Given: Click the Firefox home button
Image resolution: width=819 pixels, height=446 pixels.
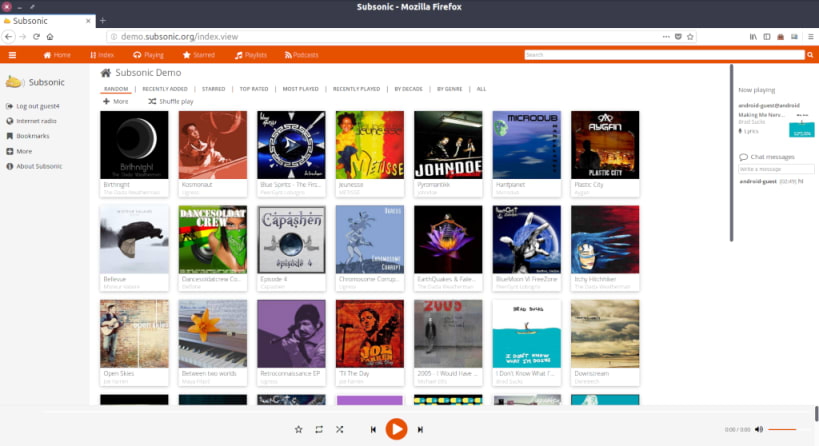Looking at the screenshot, I should (50, 37).
